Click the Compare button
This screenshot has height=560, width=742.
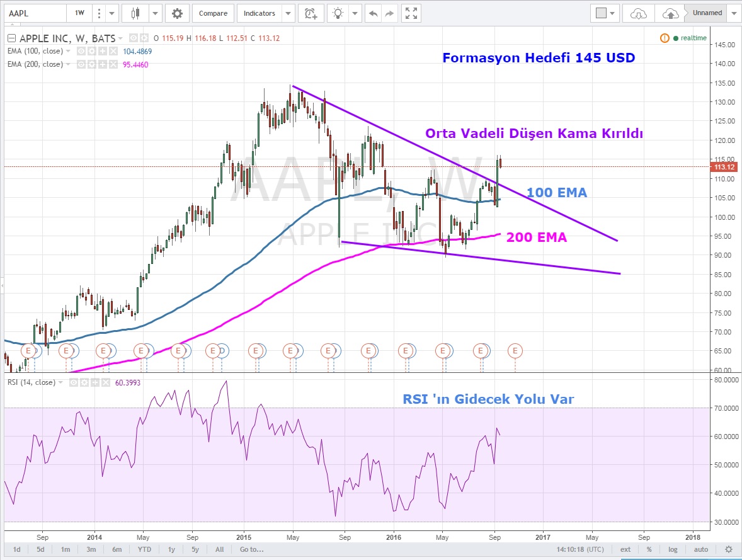tap(212, 13)
